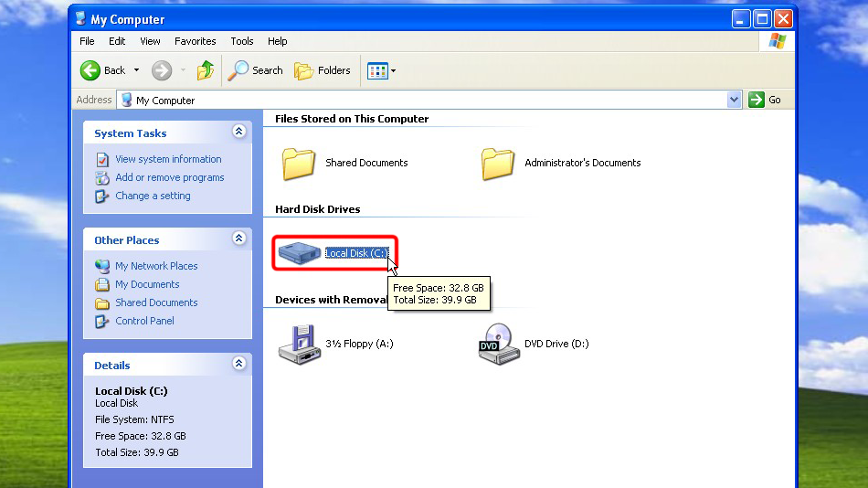Viewport: 868px width, 488px height.
Task: Select Administrator's Documents folder
Action: (498, 164)
